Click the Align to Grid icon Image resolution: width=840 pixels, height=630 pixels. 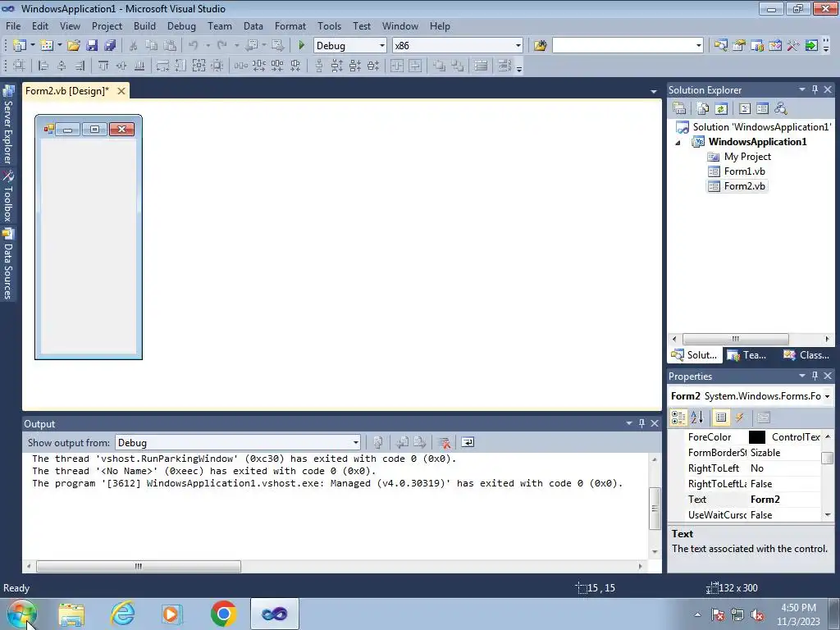click(x=20, y=66)
